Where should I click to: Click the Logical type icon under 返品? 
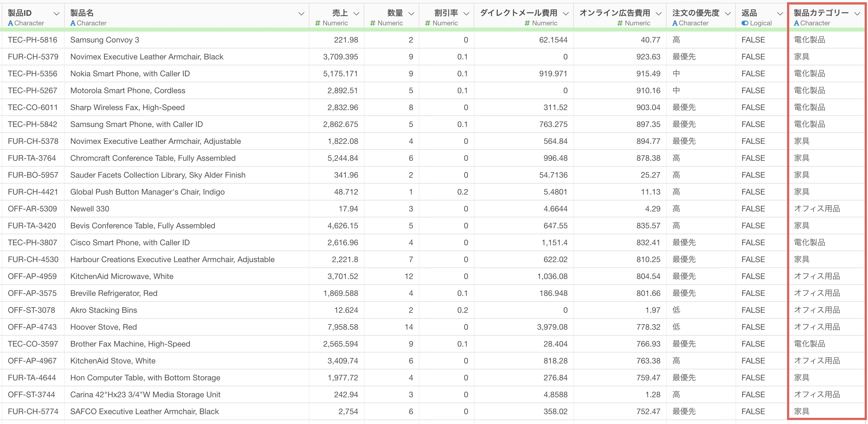point(745,23)
